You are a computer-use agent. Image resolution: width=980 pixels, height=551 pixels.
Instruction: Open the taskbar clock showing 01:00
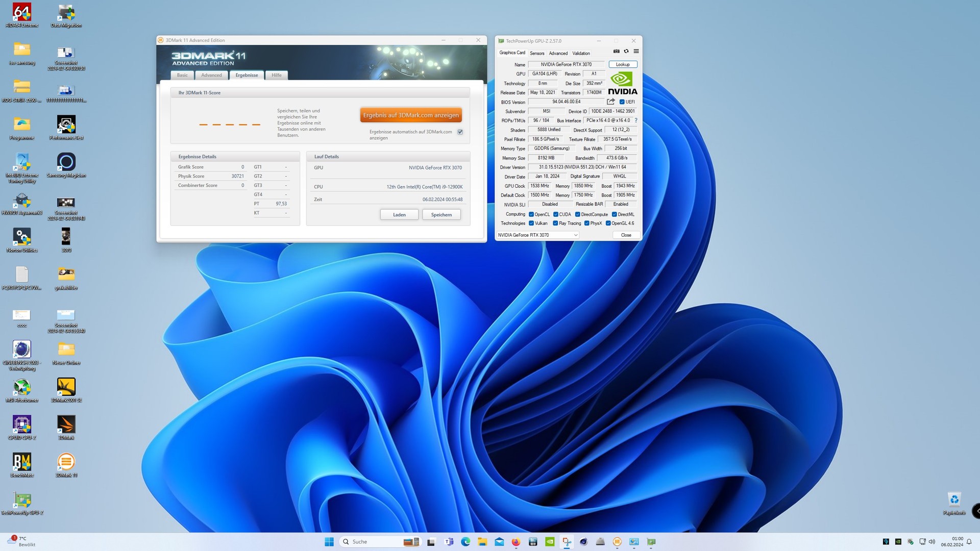point(952,542)
